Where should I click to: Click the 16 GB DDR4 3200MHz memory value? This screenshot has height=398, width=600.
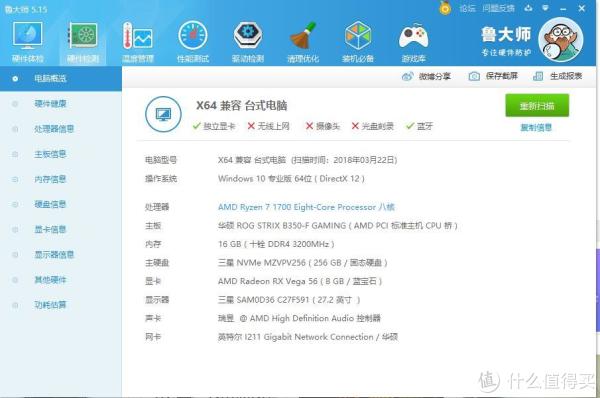coord(276,244)
